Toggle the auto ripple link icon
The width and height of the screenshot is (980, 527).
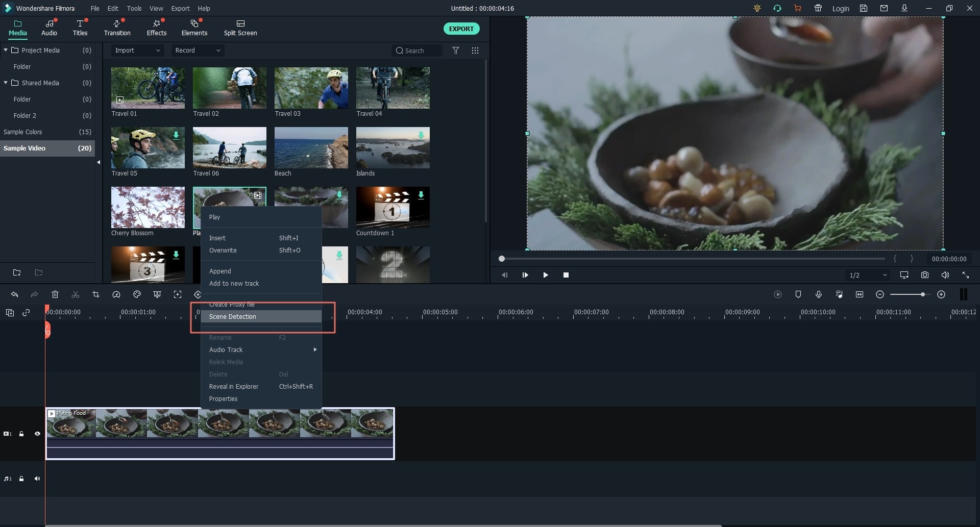[x=26, y=313]
